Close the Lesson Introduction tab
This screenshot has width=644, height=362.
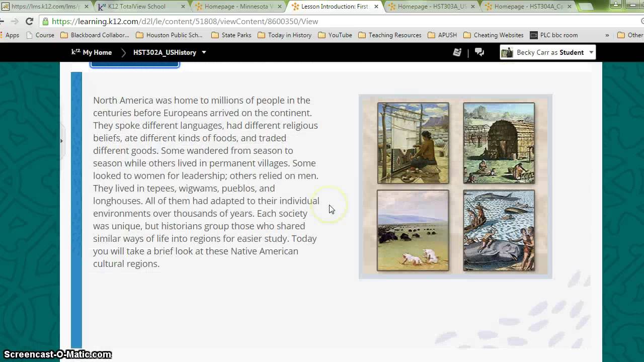376,7
